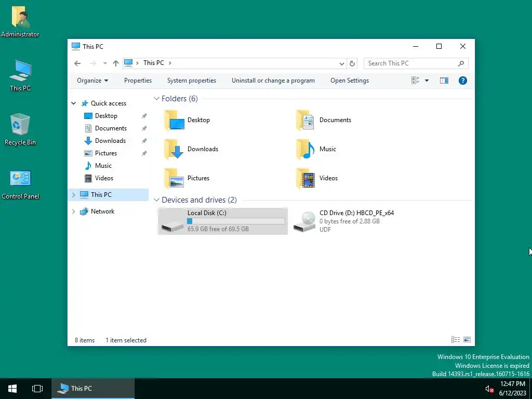This screenshot has width=532, height=399.
Task: Show the preview pane
Action: click(444, 81)
